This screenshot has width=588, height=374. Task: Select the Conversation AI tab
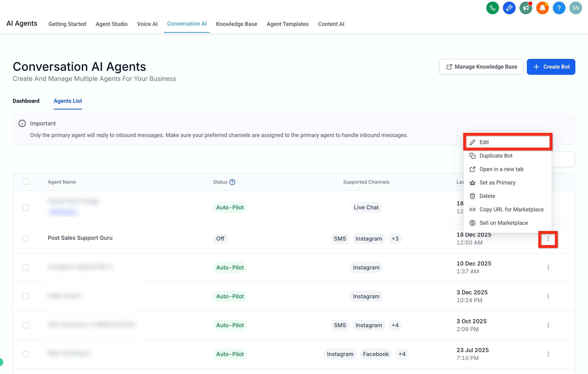click(187, 24)
